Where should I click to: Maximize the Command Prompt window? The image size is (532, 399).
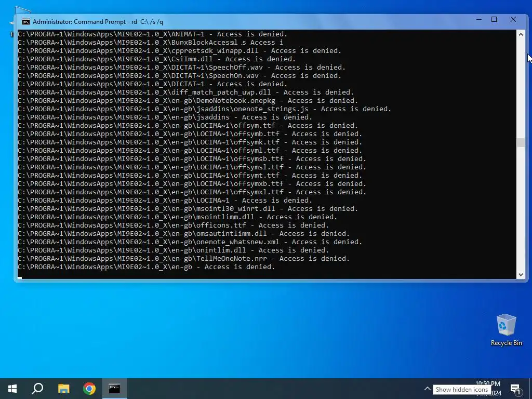(x=495, y=20)
